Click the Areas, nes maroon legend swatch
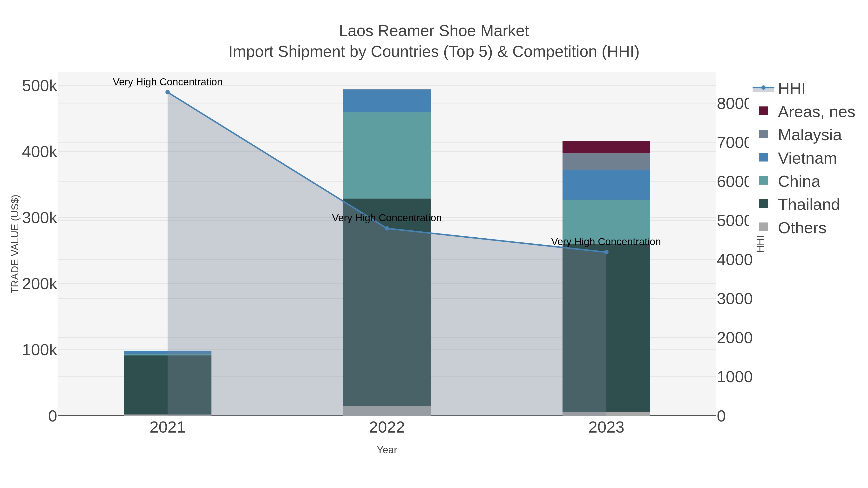Image resolution: width=868 pixels, height=488 pixels. pos(764,111)
